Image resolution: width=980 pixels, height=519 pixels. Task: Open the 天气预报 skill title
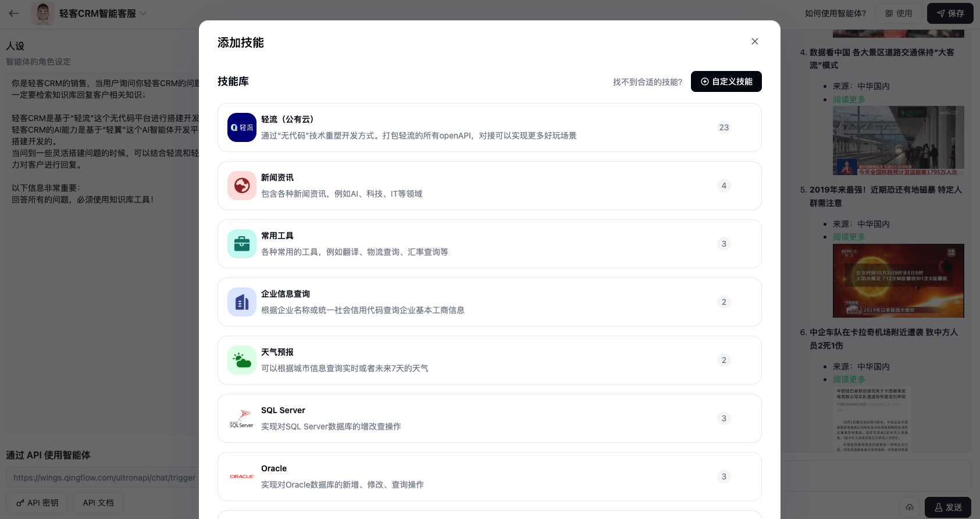coord(277,352)
